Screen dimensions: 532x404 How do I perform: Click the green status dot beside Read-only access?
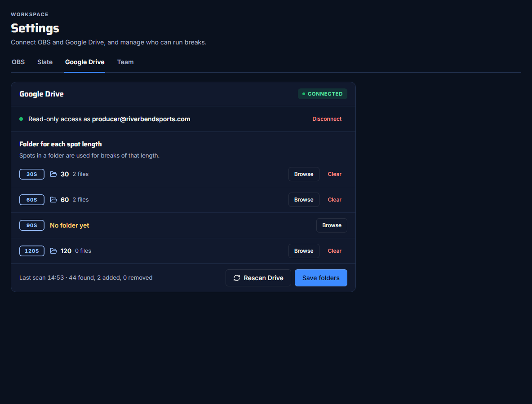[x=21, y=119]
